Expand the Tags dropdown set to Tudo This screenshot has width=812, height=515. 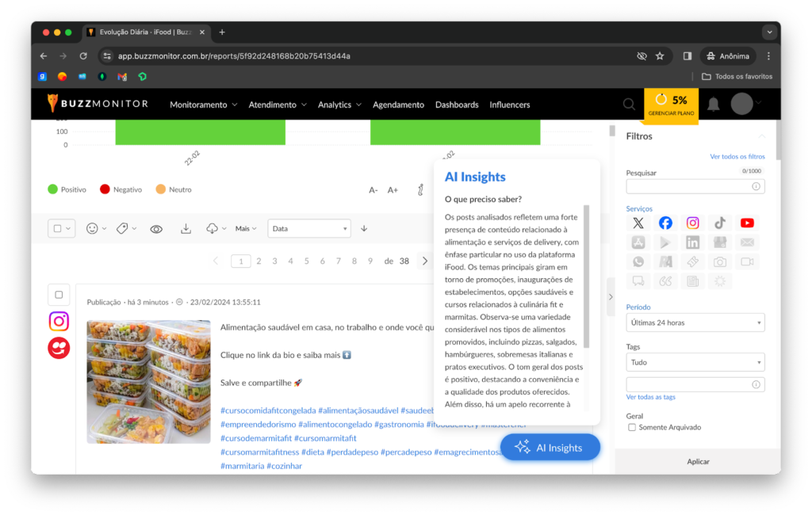pos(695,362)
